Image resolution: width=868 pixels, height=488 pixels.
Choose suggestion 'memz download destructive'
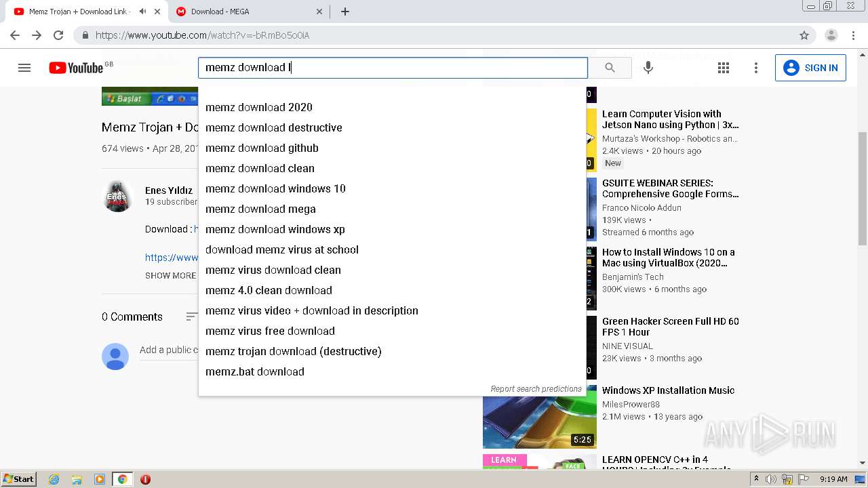[392, 127]
